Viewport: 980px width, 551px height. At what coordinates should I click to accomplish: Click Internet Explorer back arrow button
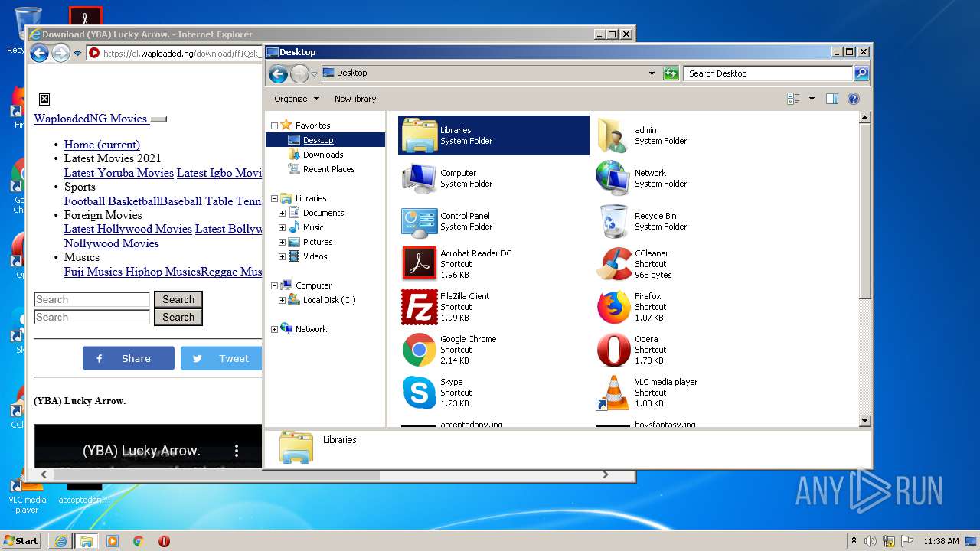coord(39,53)
